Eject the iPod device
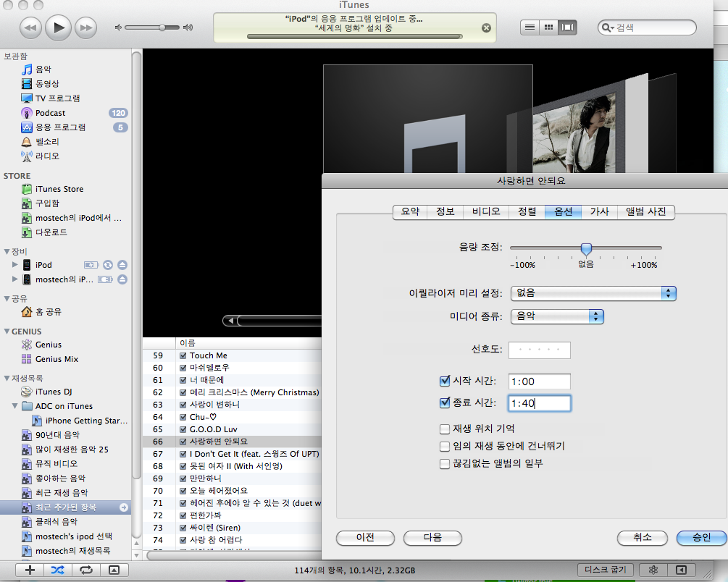This screenshot has height=582, width=728. [122, 265]
